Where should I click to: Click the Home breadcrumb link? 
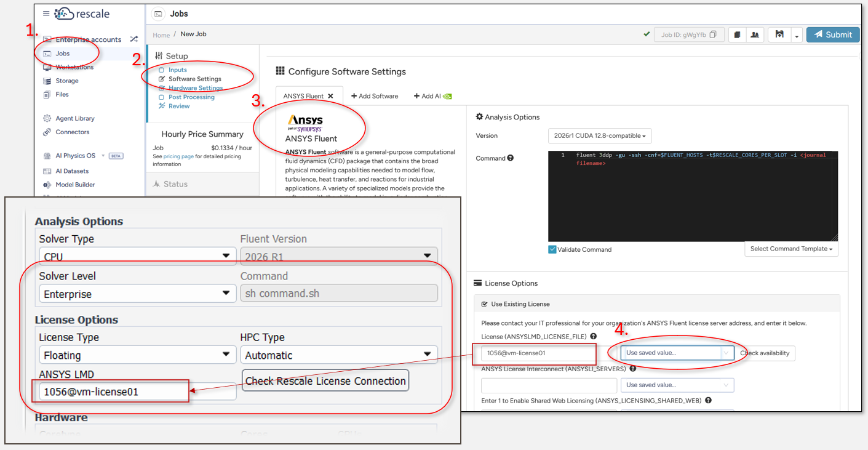(x=161, y=35)
